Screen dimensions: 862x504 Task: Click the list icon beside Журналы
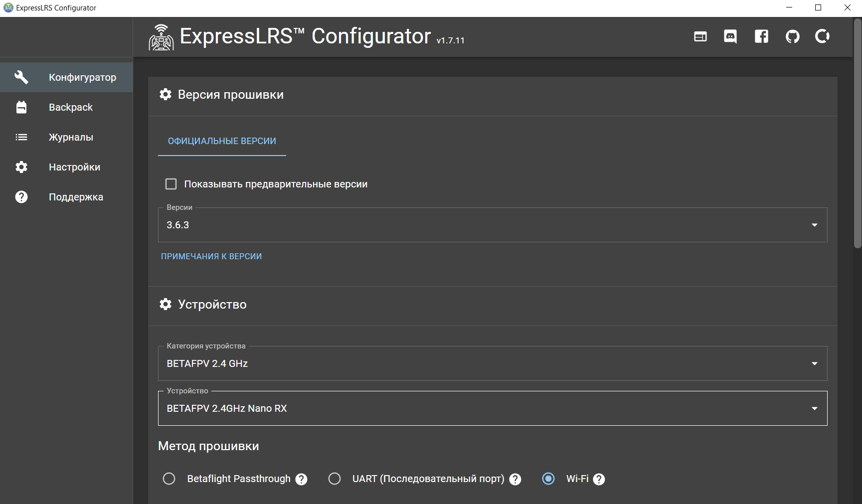point(21,137)
